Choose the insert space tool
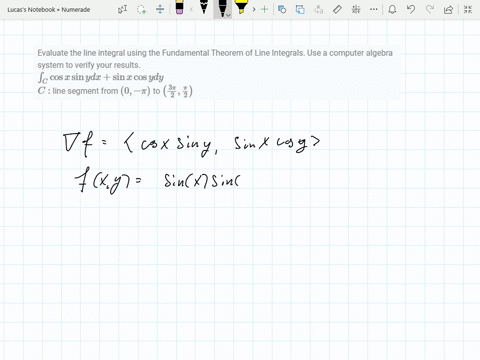The width and height of the screenshot is (480, 360). point(160,9)
